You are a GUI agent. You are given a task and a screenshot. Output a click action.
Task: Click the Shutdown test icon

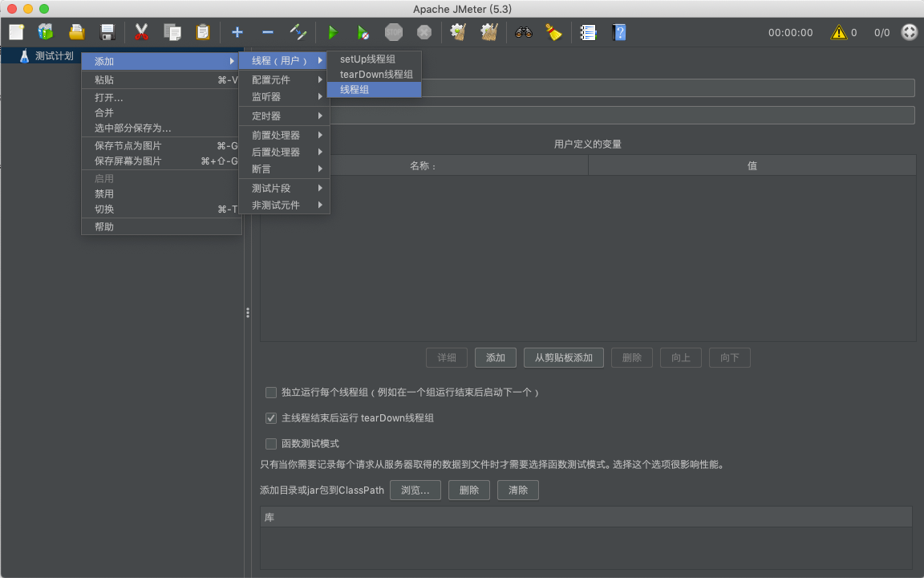[x=424, y=32]
